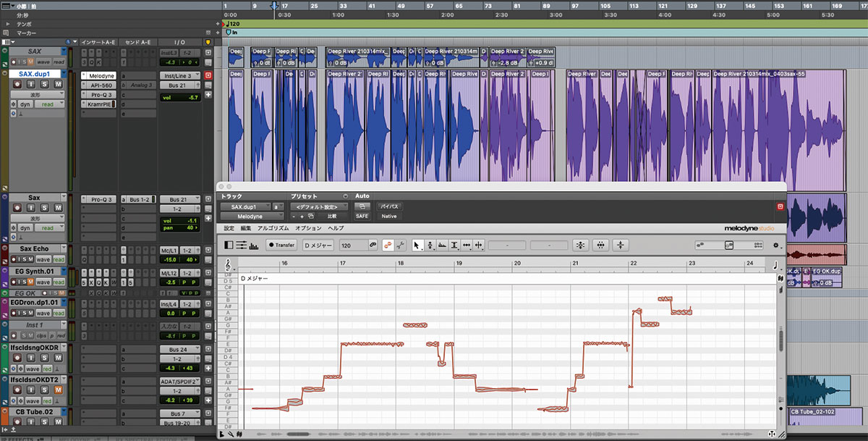The image size is (868, 441).
Task: Open the 編集 menu in Melodyne
Action: [x=246, y=228]
